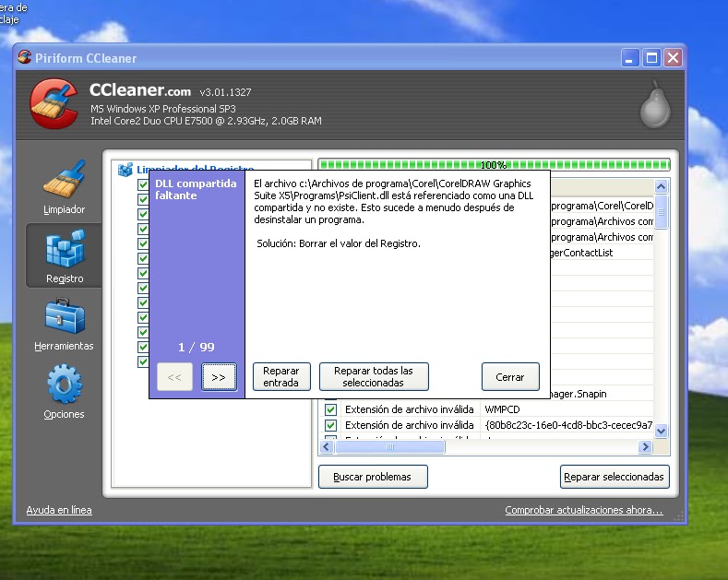
Task: Click the disabled << previous button
Action: point(174,377)
